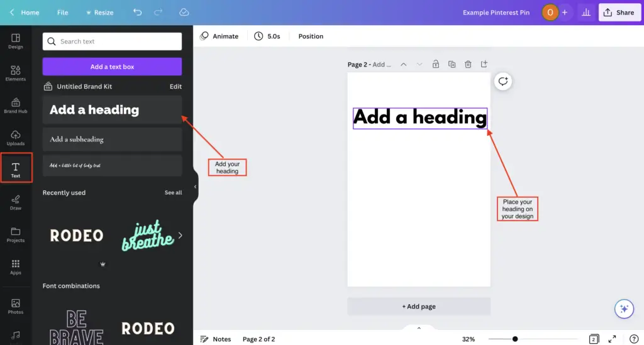Open the Elements panel
Viewport: 644px width, 345px height.
16,74
